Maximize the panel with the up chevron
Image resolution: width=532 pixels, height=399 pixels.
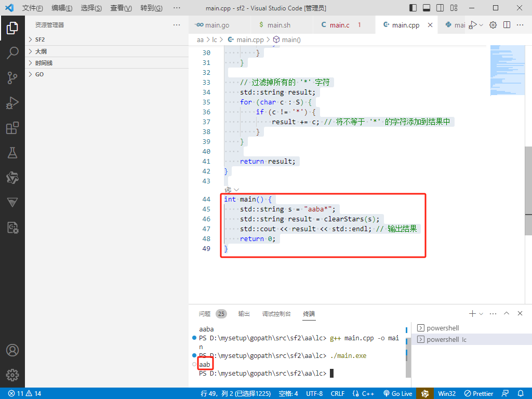pos(507,313)
